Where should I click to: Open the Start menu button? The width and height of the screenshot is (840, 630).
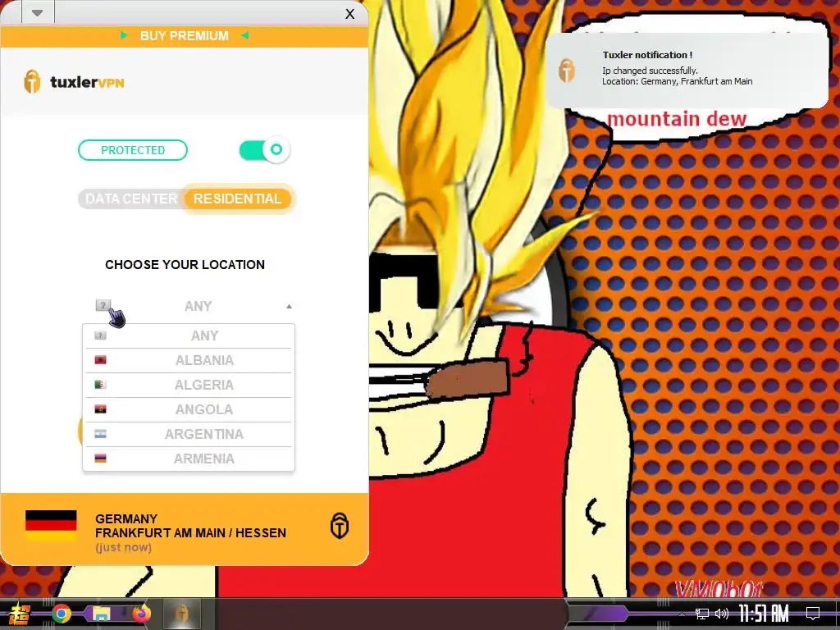tap(20, 614)
